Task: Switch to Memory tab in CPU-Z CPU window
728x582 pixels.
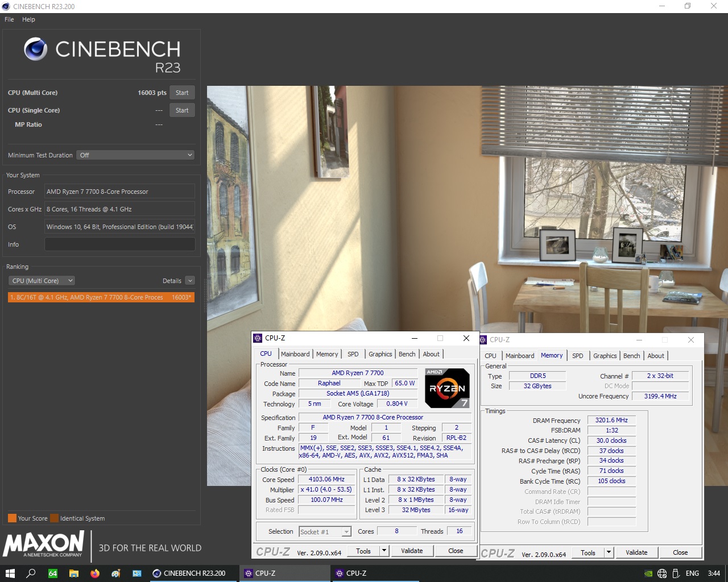Action: tap(327, 354)
